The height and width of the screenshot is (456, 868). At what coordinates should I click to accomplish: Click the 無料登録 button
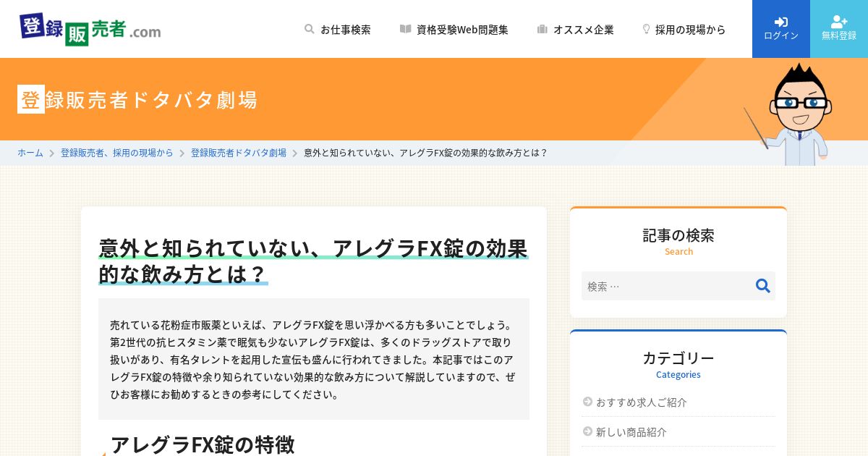(839, 29)
